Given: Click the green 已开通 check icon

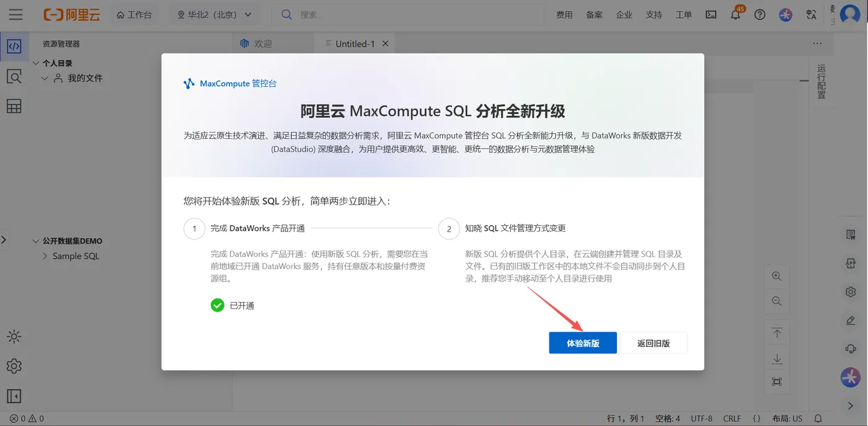Looking at the screenshot, I should (217, 305).
